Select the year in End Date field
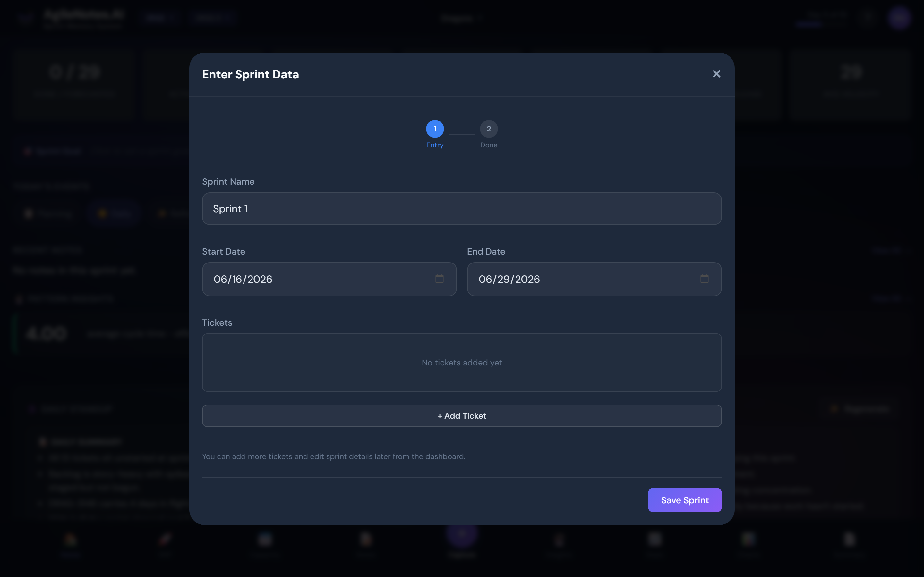The height and width of the screenshot is (577, 924). [527, 279]
